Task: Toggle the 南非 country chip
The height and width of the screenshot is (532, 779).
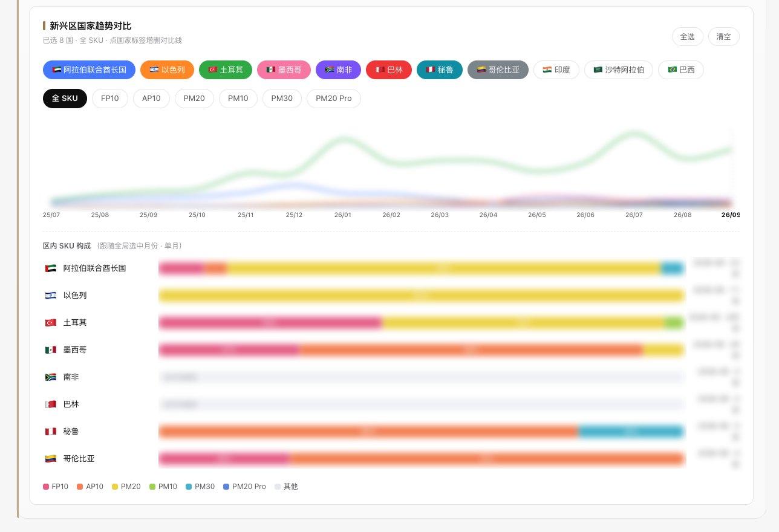Action: pyautogui.click(x=338, y=70)
